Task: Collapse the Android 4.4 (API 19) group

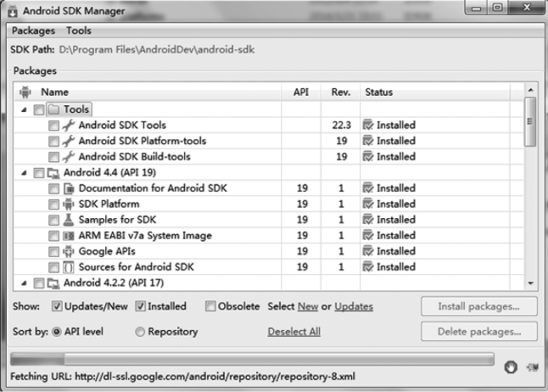Action: (x=23, y=172)
